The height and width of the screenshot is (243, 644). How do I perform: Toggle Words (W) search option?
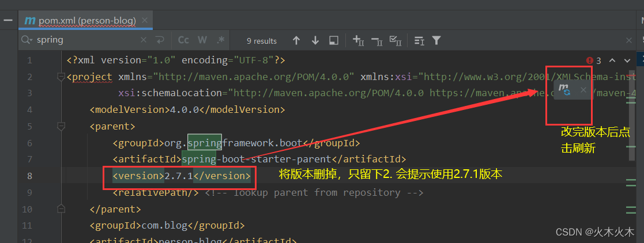click(x=202, y=40)
